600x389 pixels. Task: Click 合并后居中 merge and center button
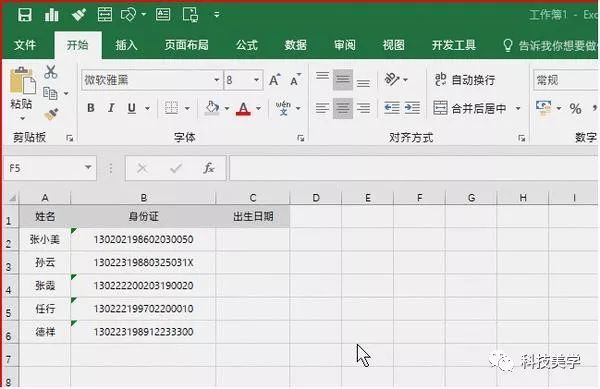coord(470,109)
